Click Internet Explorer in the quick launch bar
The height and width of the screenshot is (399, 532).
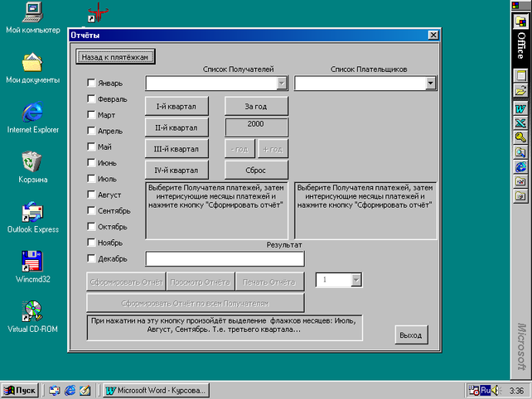(x=70, y=390)
